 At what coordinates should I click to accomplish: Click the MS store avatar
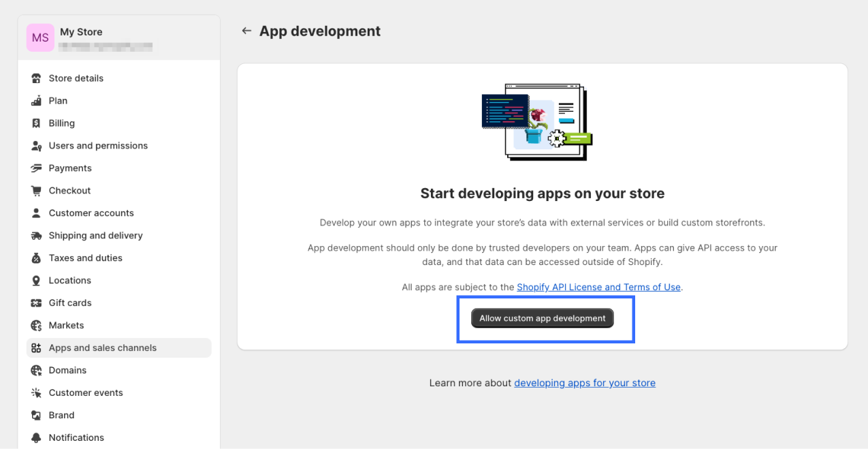click(40, 38)
